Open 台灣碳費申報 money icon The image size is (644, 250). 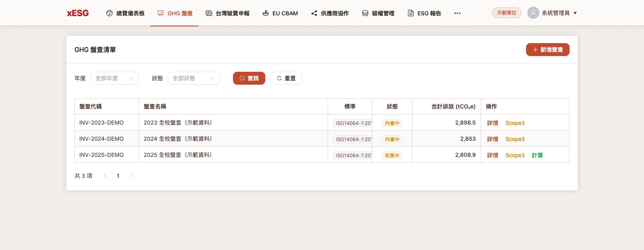point(209,13)
